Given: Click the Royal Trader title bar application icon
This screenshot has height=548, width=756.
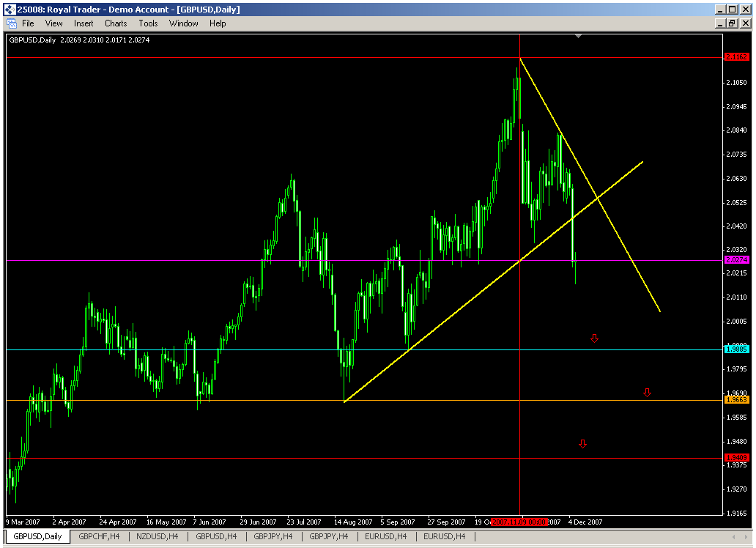Looking at the screenshot, I should [x=10, y=10].
